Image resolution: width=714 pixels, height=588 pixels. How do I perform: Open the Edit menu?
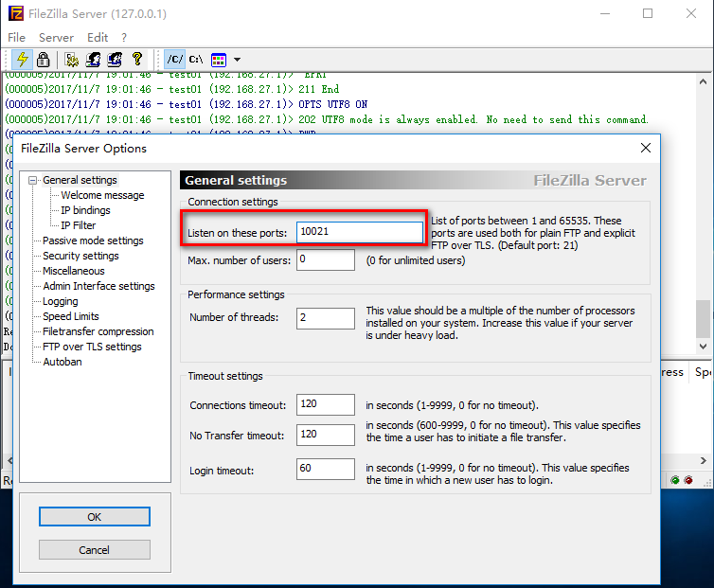click(98, 37)
